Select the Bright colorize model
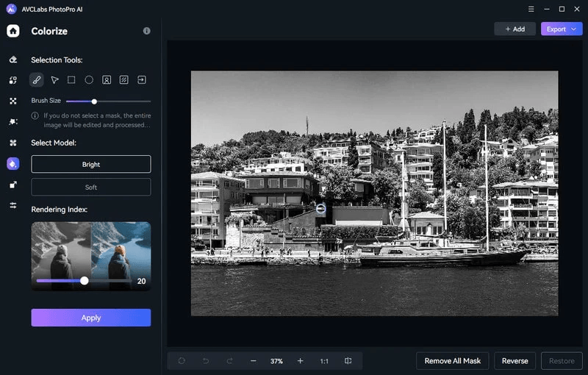Image resolution: width=588 pixels, height=375 pixels. click(91, 164)
